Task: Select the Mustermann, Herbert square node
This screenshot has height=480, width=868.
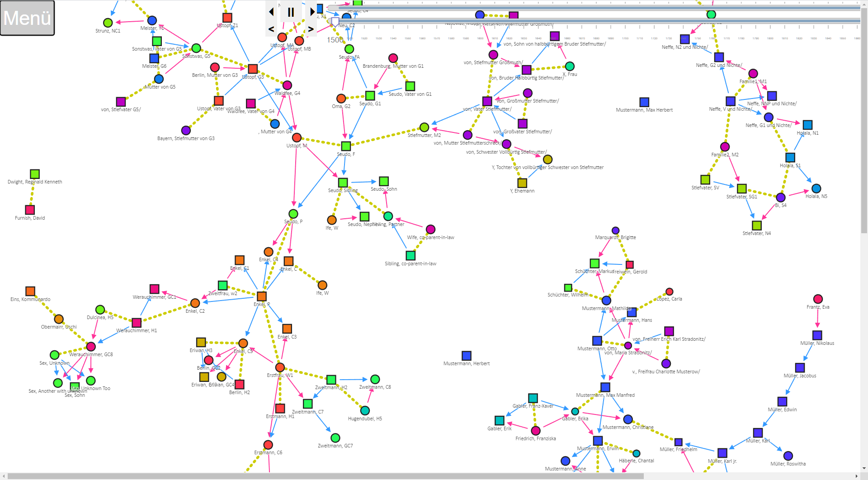Action: pyautogui.click(x=467, y=356)
